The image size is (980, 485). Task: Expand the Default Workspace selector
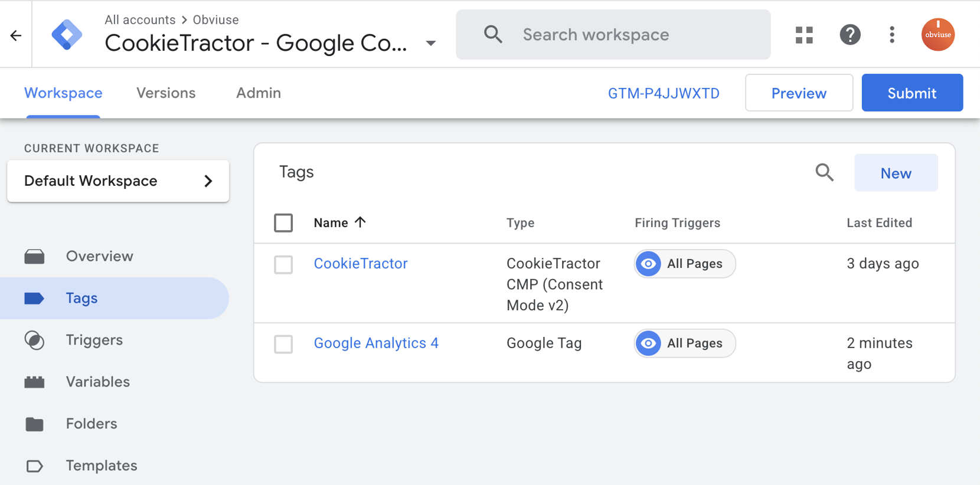118,181
